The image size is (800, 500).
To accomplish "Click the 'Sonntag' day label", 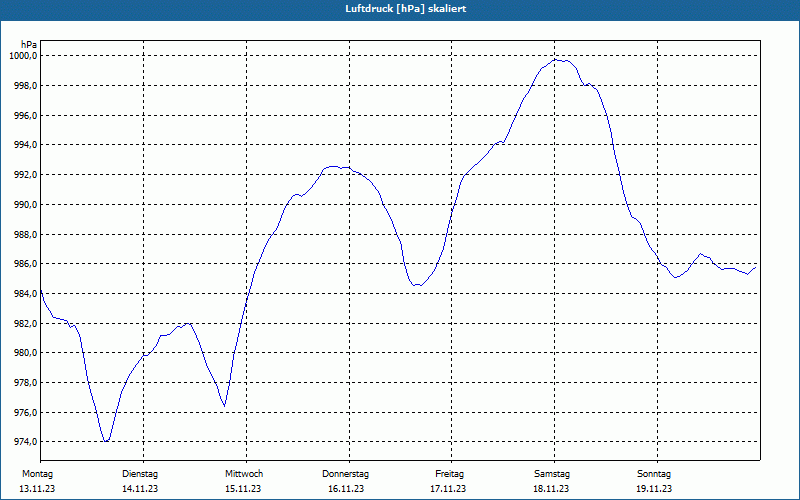I will point(654,474).
